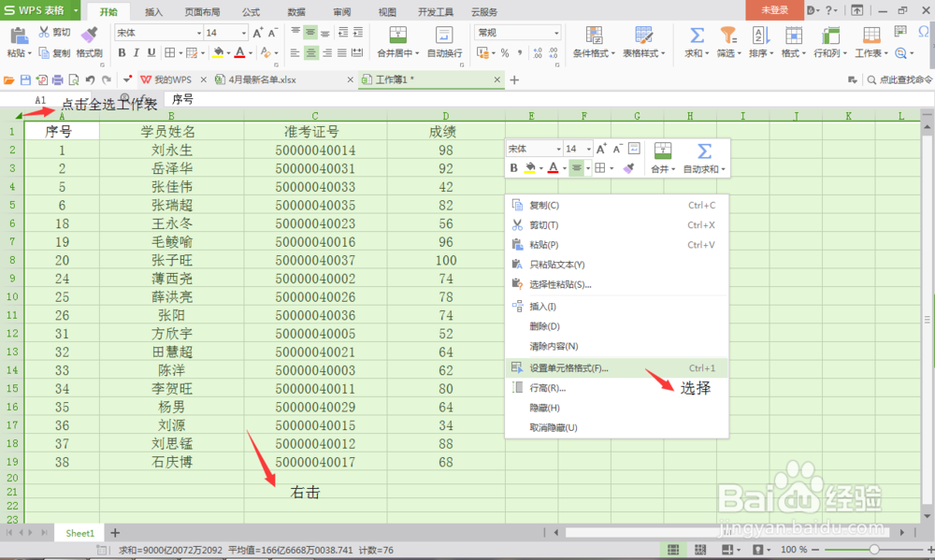This screenshot has height=560, width=935.
Task: Select the Sheet1 sheet tab
Action: tap(79, 533)
